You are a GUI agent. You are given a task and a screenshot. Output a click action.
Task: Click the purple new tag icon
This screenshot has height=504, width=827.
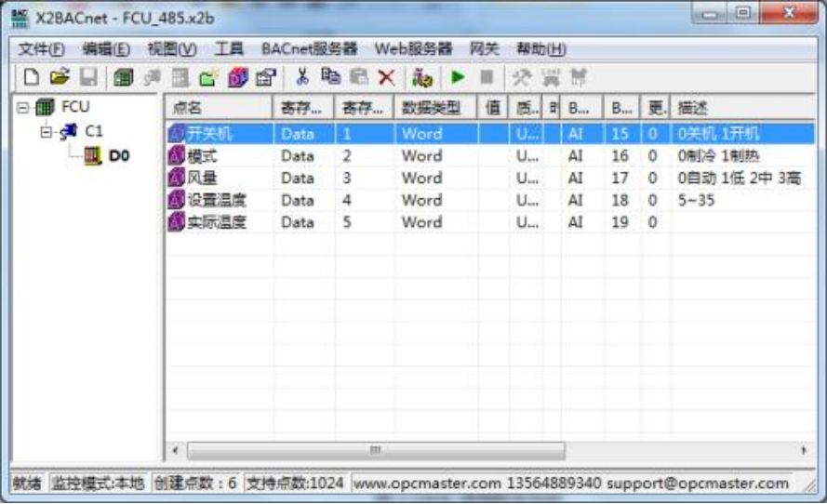coord(238,78)
